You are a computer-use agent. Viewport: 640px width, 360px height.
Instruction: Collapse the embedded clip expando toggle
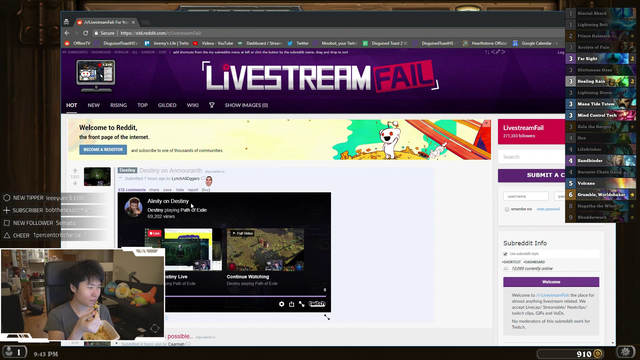point(120,178)
